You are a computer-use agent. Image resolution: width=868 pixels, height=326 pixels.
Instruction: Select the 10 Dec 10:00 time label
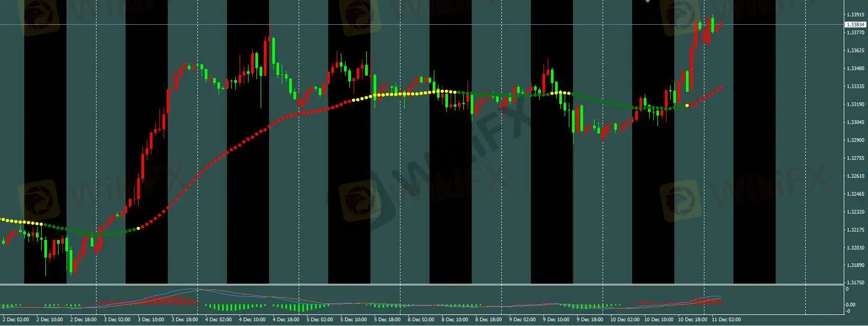coord(659,320)
